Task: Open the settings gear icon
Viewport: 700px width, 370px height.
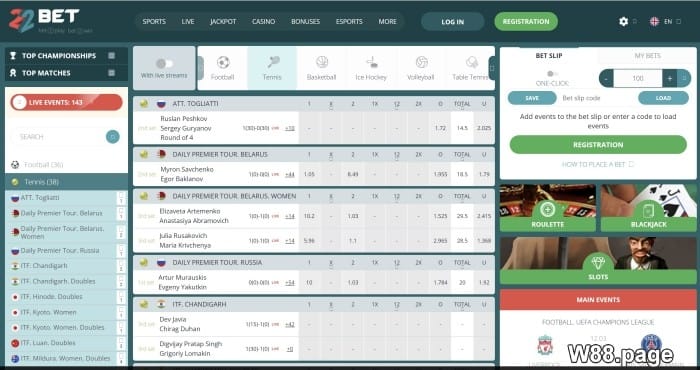Action: [x=623, y=21]
